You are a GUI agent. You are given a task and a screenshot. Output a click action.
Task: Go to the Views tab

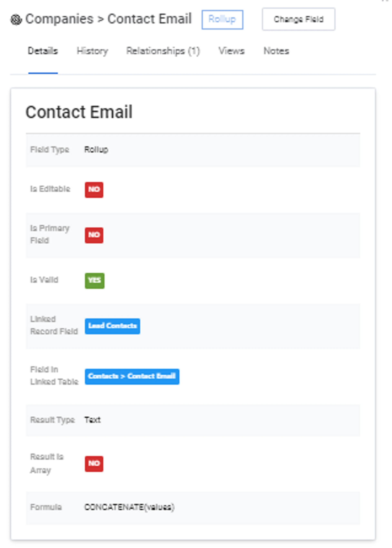tap(231, 51)
